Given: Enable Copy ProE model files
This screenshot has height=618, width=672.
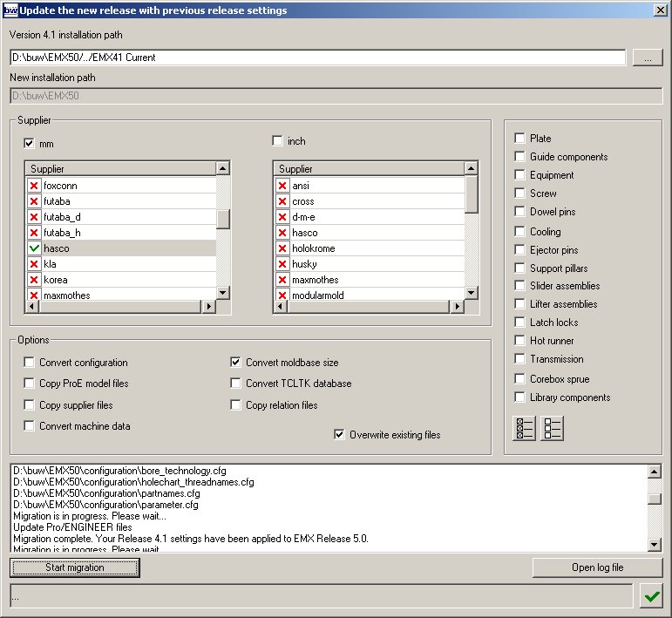Looking at the screenshot, I should coord(29,383).
